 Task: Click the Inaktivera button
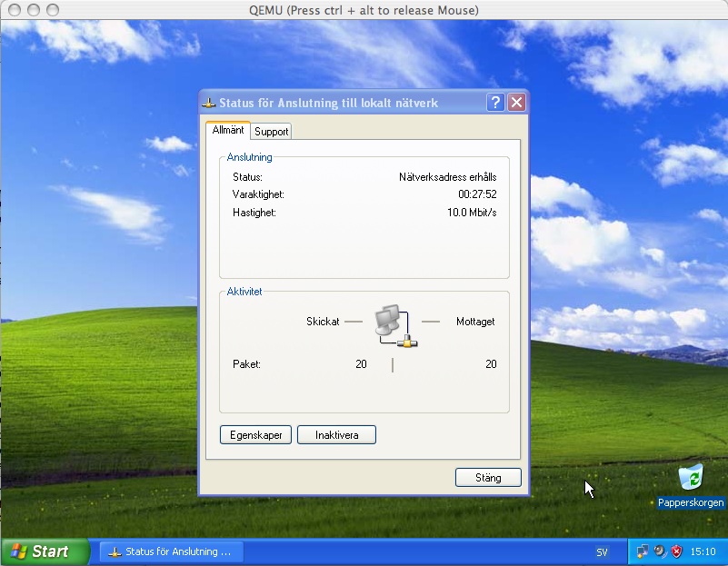tap(336, 435)
